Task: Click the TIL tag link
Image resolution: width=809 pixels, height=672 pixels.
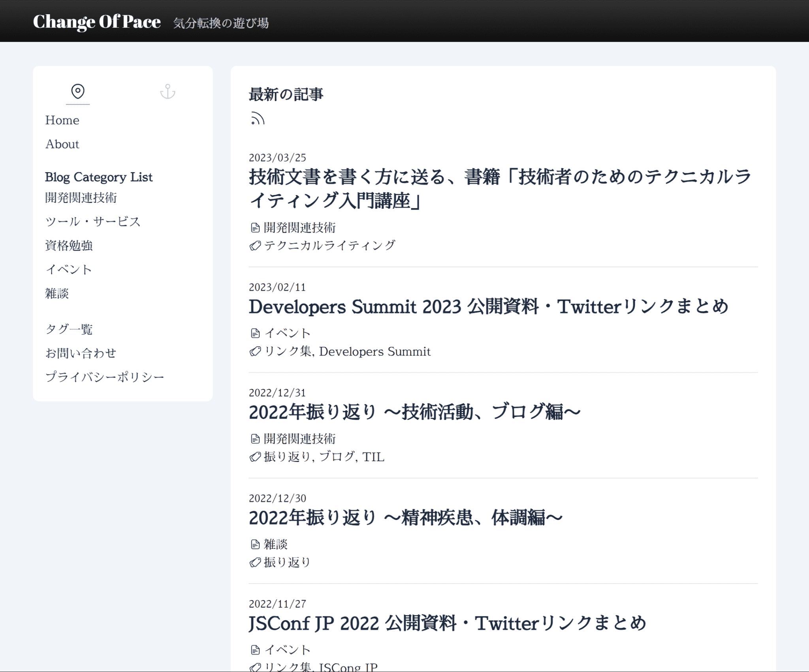Action: coord(373,457)
